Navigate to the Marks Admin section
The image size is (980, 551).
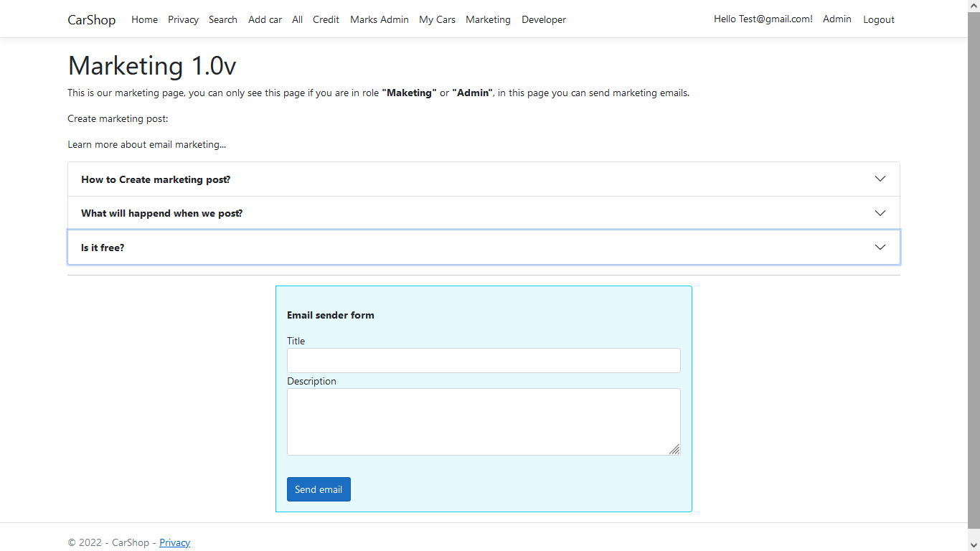tap(379, 19)
